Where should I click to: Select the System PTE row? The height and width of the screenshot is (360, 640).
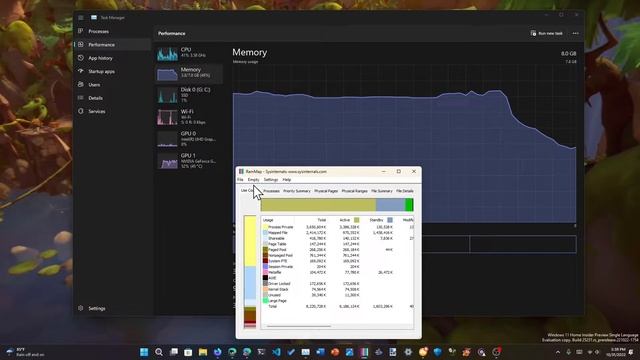click(338, 261)
